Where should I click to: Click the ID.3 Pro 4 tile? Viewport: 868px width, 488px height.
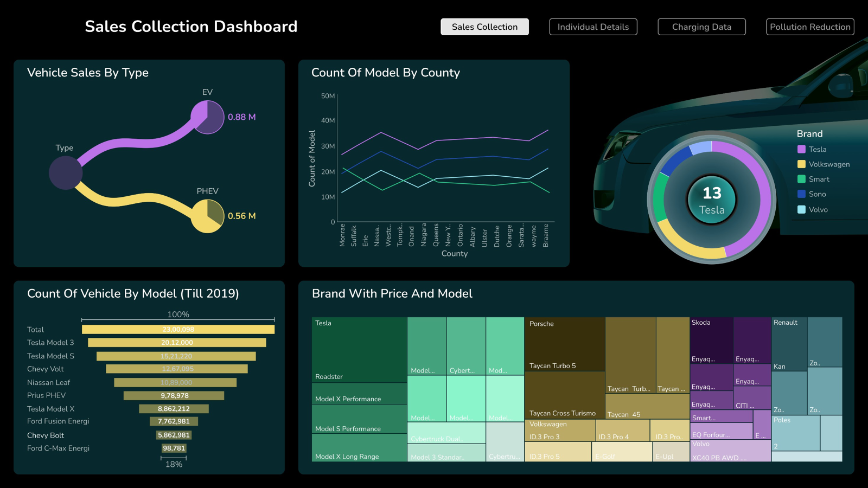point(623,431)
